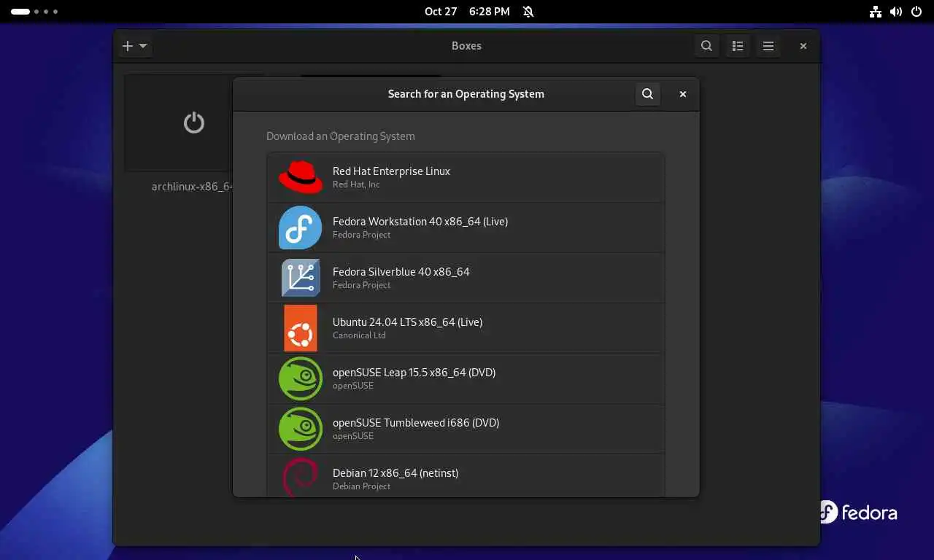Switch Boxes to list view

tap(738, 46)
